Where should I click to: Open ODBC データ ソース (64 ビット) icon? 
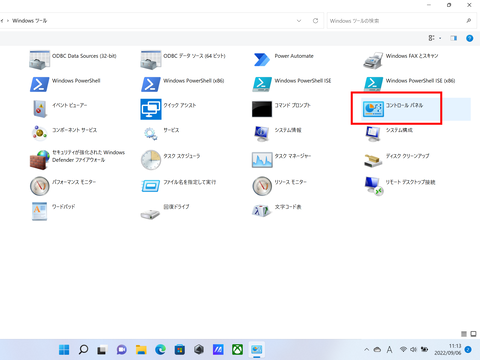click(151, 60)
